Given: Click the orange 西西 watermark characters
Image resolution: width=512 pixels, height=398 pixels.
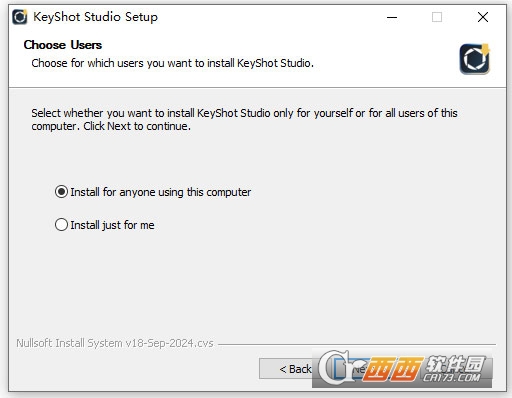Looking at the screenshot, I should [392, 369].
